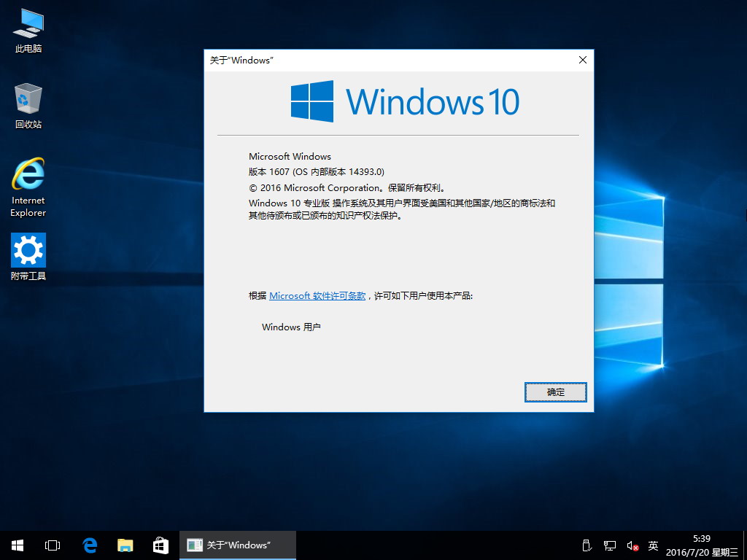This screenshot has height=560, width=747.
Task: Open the network status tray icon
Action: tap(610, 545)
